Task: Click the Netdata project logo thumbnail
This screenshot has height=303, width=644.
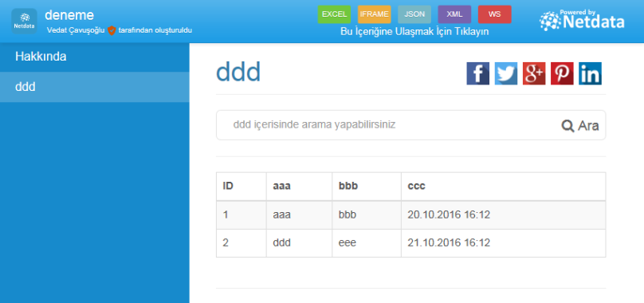Action: tap(24, 22)
